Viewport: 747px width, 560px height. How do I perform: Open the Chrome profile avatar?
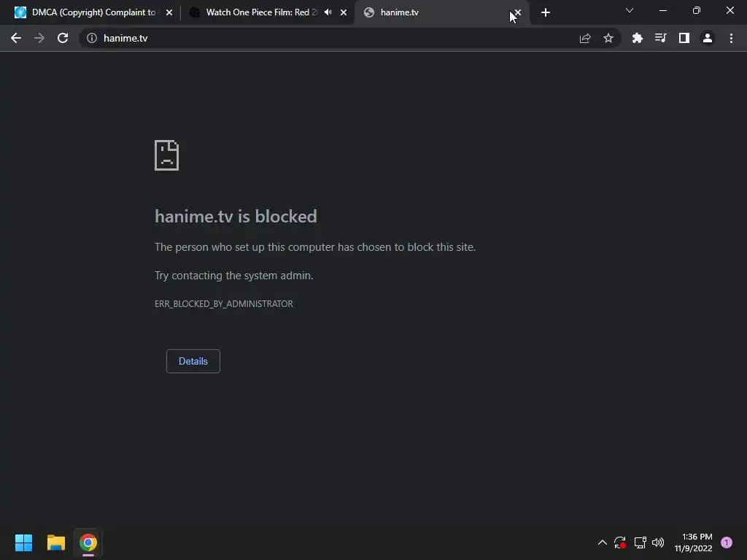[708, 38]
